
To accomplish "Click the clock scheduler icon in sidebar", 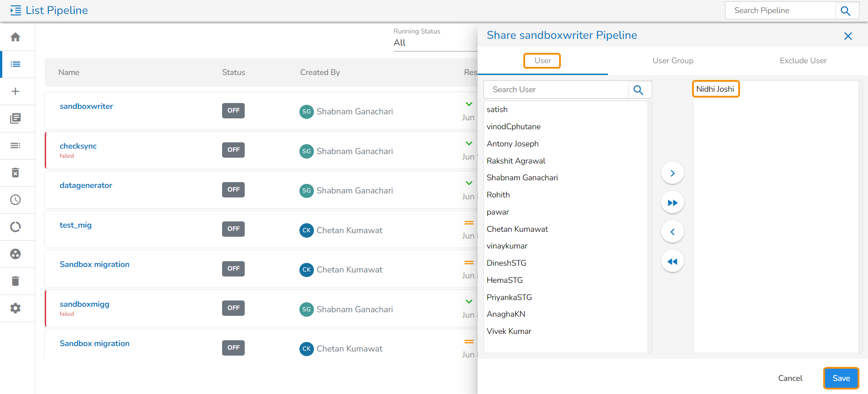I will tap(15, 200).
